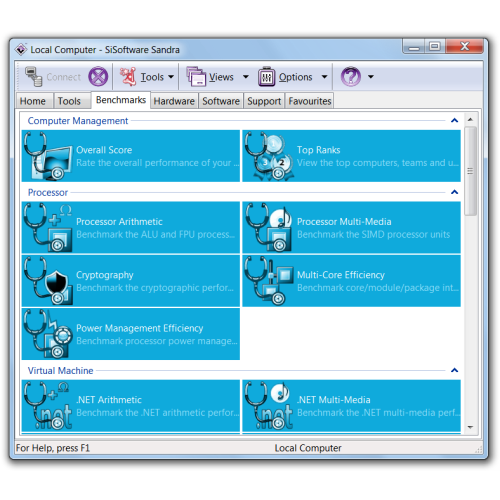The image size is (500, 500).
Task: Click the red Tools toolbar icon
Action: pos(128,77)
